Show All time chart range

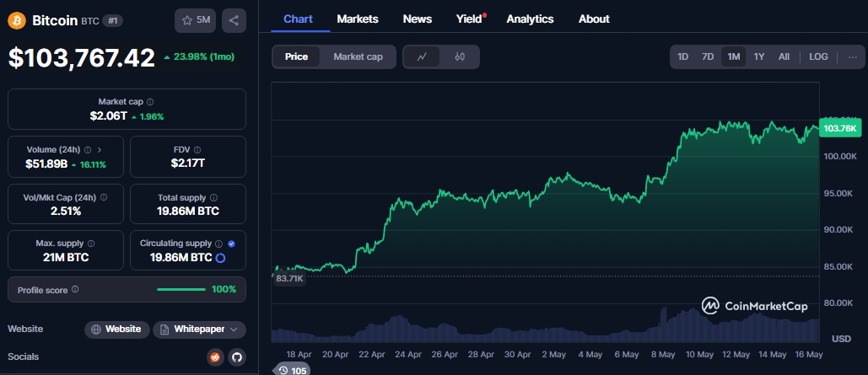point(784,56)
